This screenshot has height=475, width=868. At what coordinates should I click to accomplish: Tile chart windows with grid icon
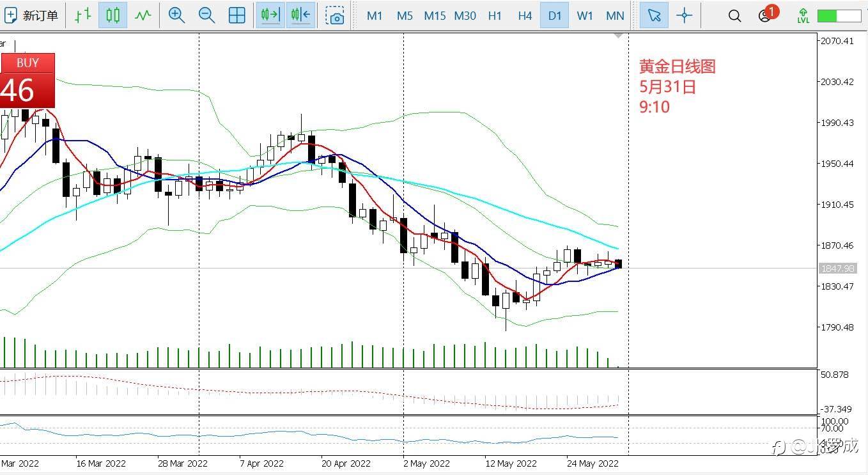[236, 15]
